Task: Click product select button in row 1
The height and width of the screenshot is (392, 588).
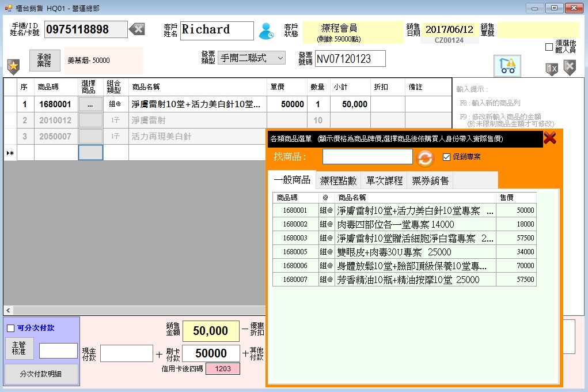Action: 90,104
